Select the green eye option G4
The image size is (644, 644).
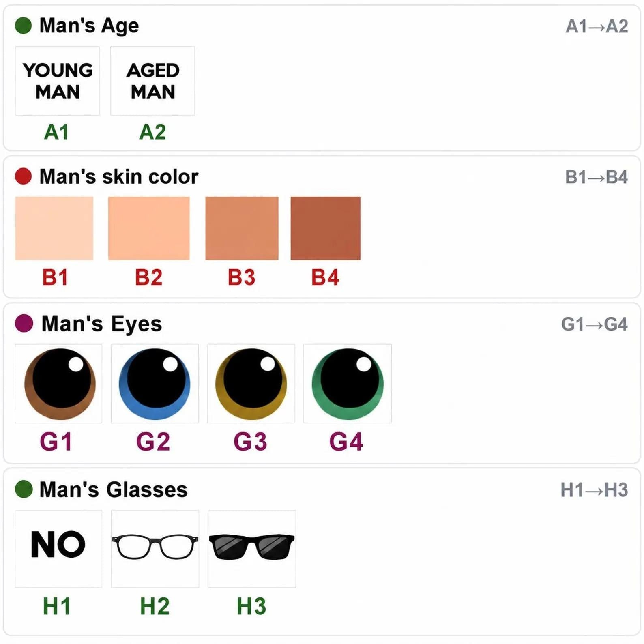click(348, 384)
